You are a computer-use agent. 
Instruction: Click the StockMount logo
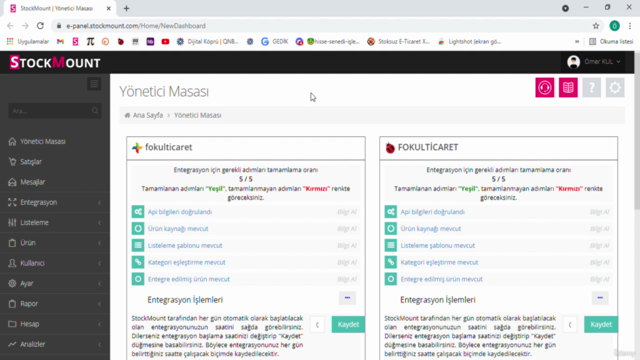(x=55, y=62)
